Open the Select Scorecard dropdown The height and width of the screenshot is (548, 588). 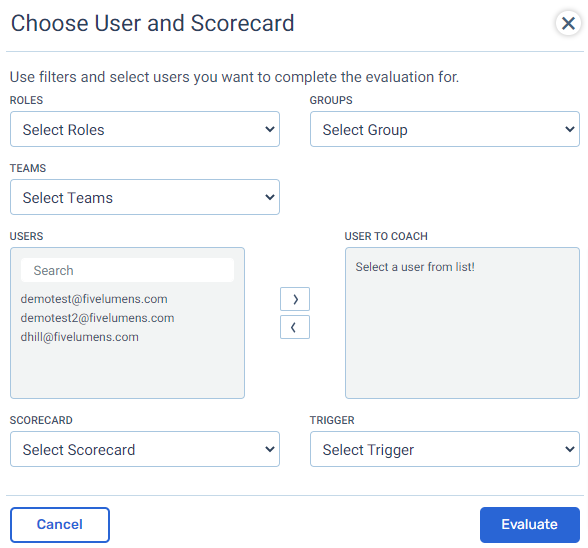[x=145, y=449]
